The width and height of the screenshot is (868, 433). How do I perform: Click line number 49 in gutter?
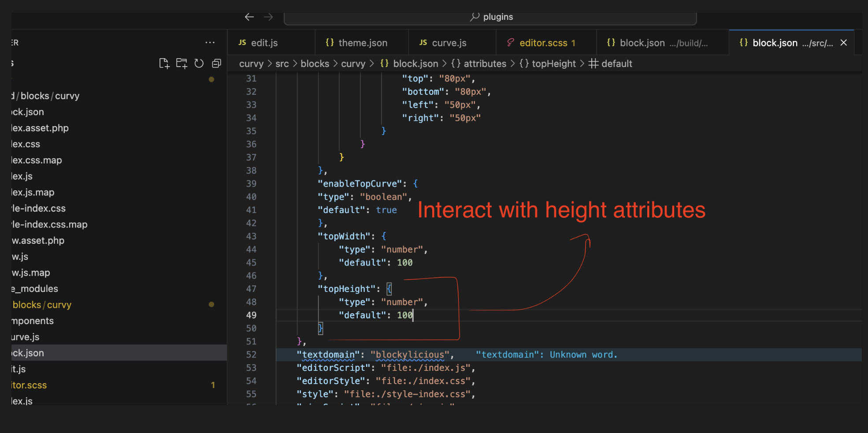(251, 315)
